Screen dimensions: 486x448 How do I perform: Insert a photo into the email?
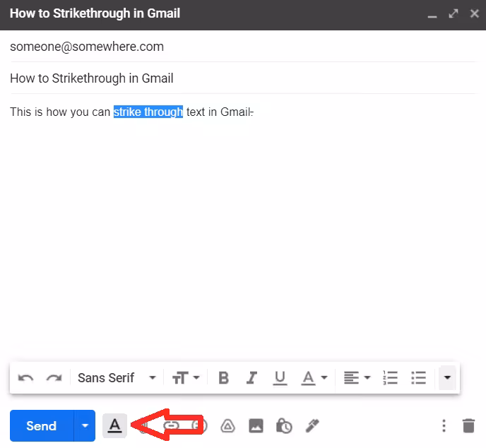click(256, 425)
